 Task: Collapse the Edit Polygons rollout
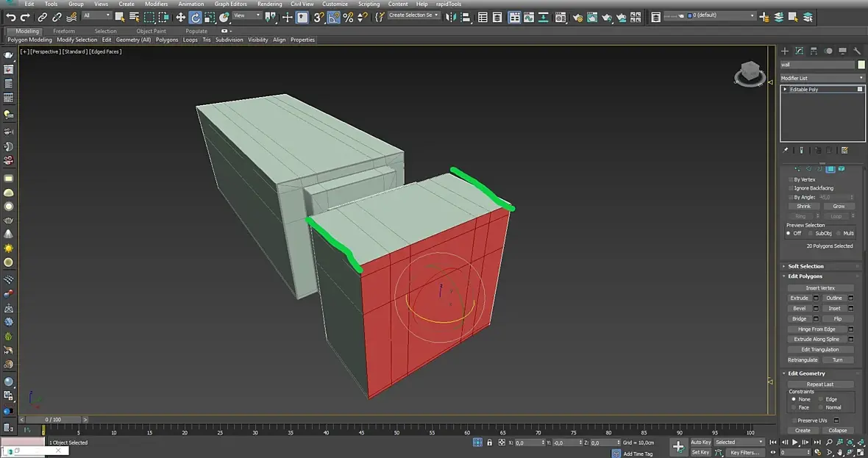point(805,276)
